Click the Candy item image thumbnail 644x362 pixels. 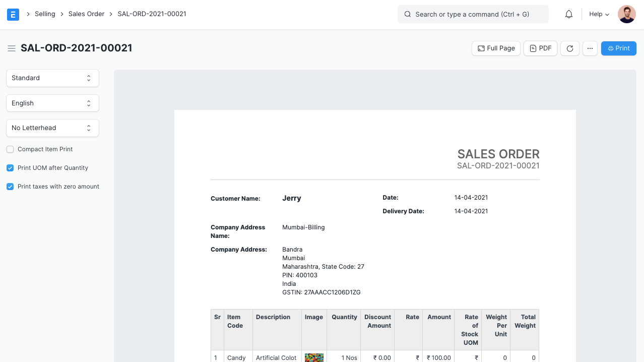[313, 357]
